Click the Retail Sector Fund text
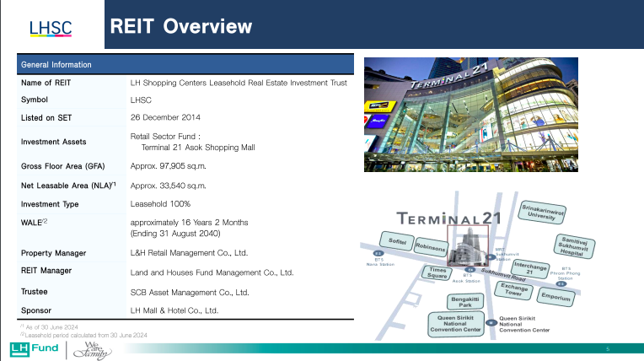 click(165, 137)
